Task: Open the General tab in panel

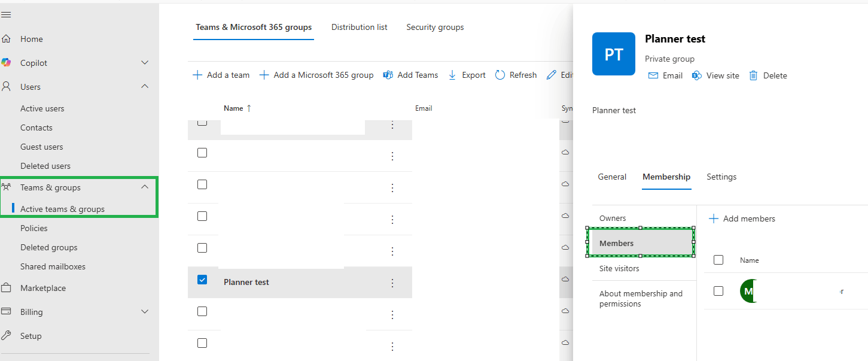Action: (612, 177)
